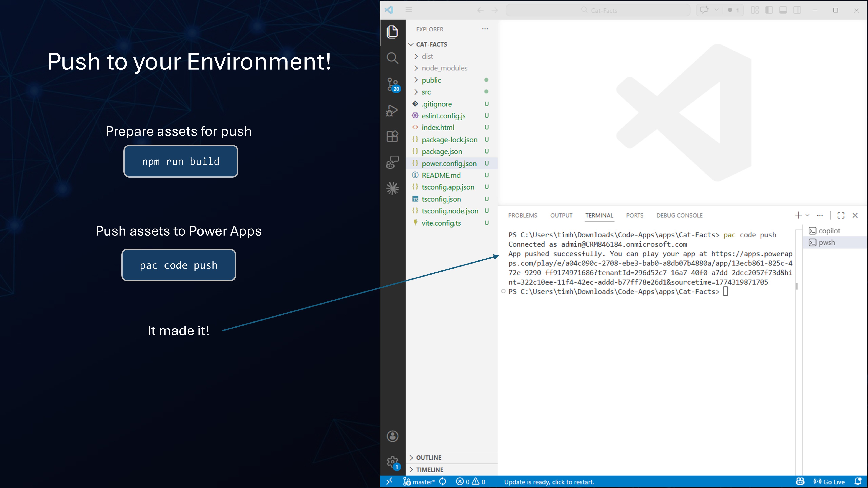The image size is (868, 488).
Task: Open Copilot chat from the title bar
Action: 704,10
